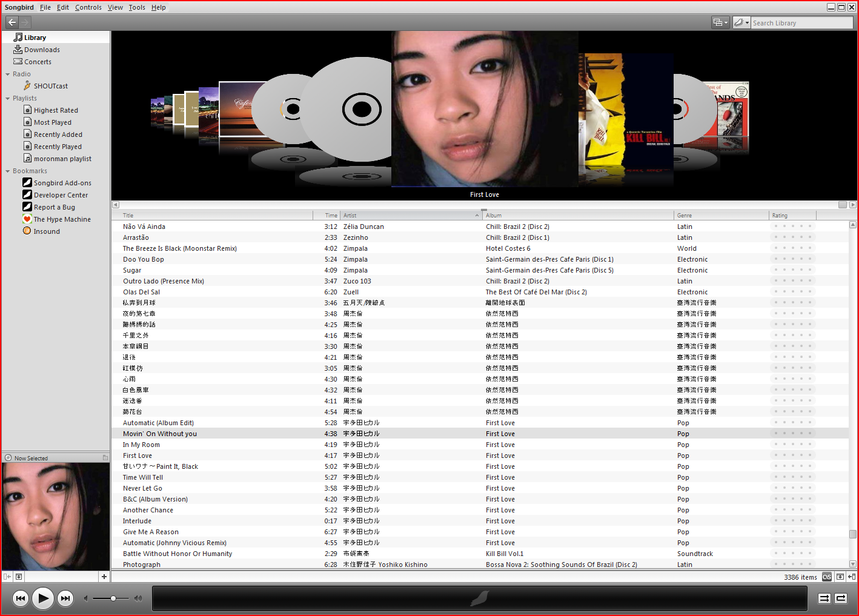Click the Now Selected pane options icon

(105, 458)
